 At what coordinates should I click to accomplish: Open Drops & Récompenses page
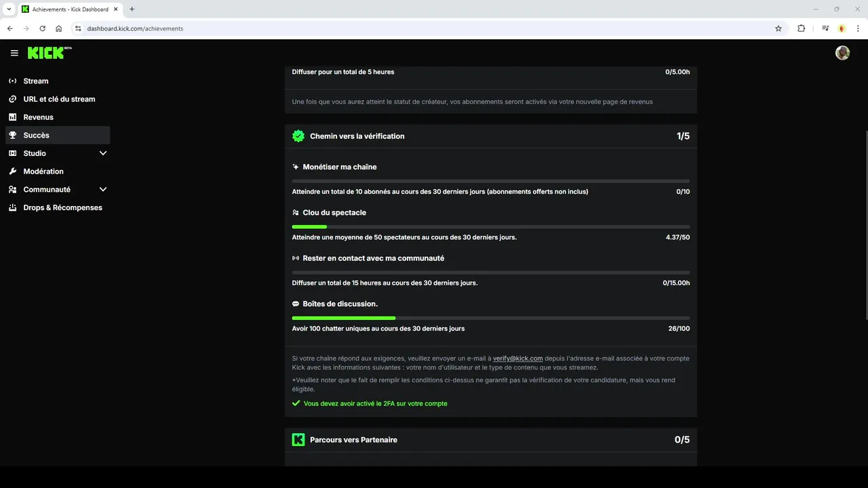point(58,207)
